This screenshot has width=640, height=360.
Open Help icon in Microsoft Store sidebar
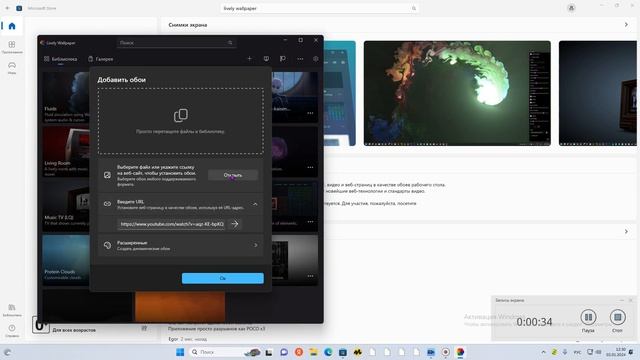12,330
